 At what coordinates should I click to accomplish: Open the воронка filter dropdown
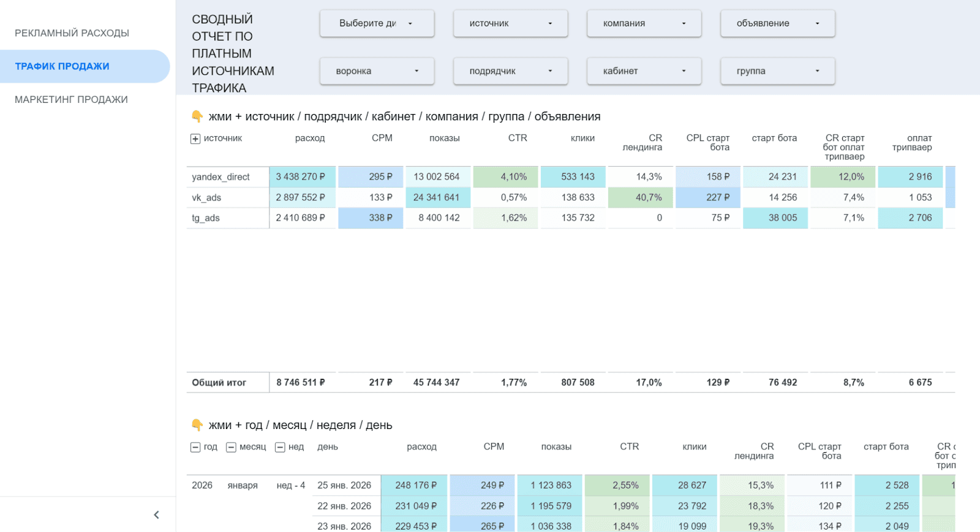click(x=377, y=71)
